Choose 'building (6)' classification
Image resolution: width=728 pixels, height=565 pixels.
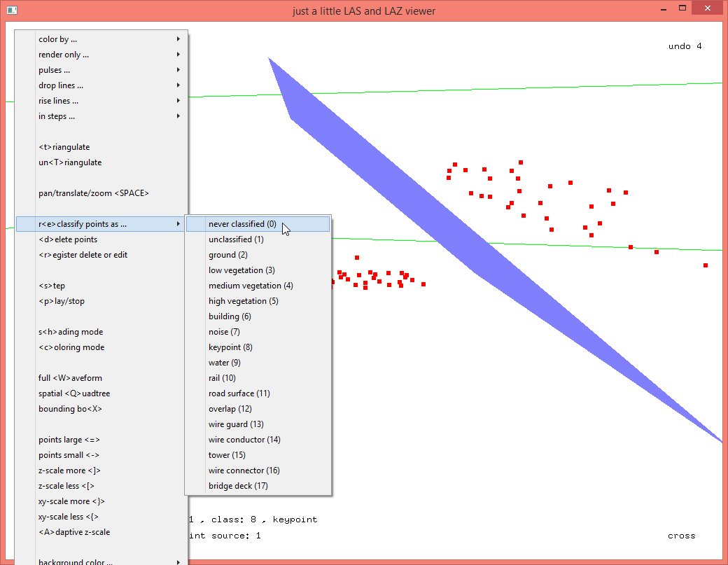pyautogui.click(x=230, y=316)
